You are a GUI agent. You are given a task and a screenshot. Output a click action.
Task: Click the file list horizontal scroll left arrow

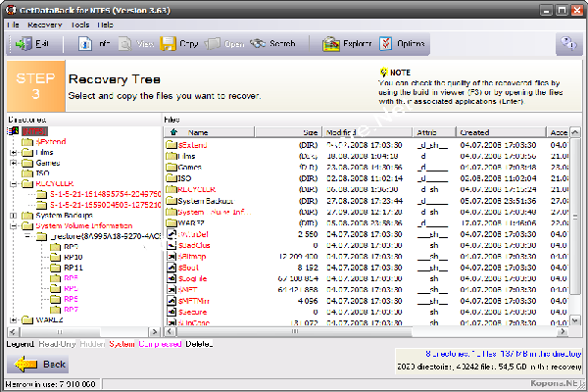point(170,331)
